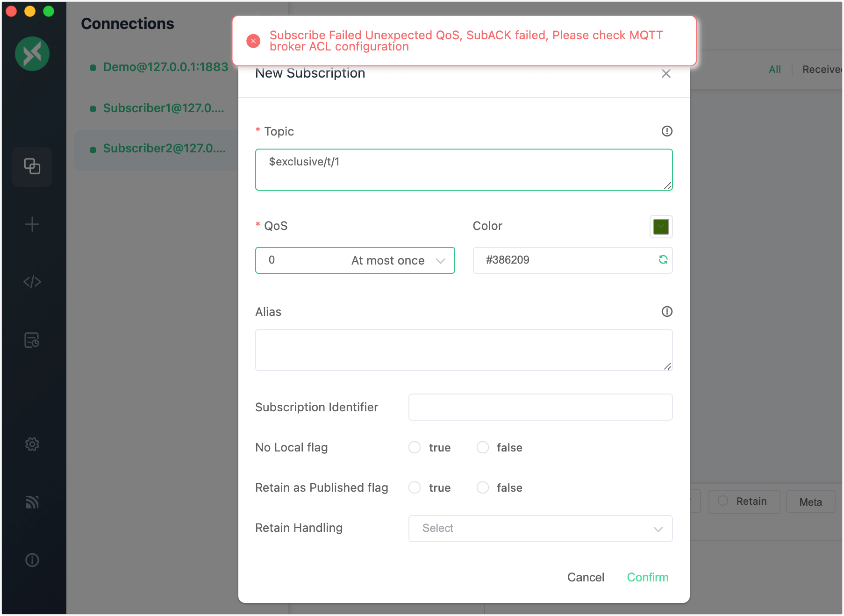The image size is (844, 616).
Task: Open the Script code icon in sidebar
Action: tap(32, 282)
